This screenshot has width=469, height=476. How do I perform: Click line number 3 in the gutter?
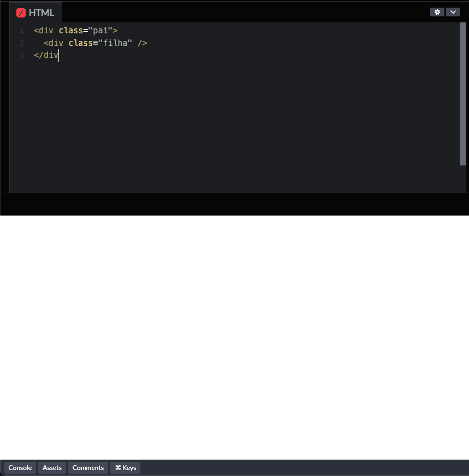(21, 55)
